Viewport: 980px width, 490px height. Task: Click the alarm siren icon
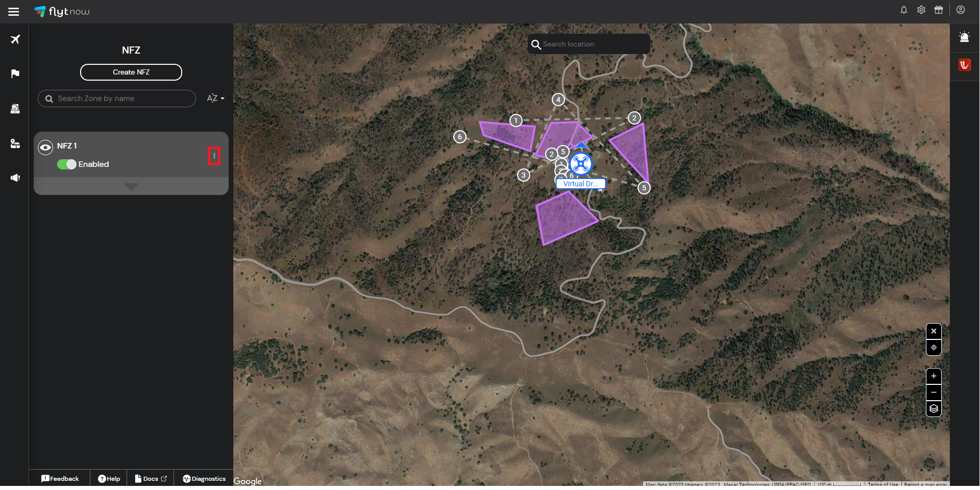964,37
